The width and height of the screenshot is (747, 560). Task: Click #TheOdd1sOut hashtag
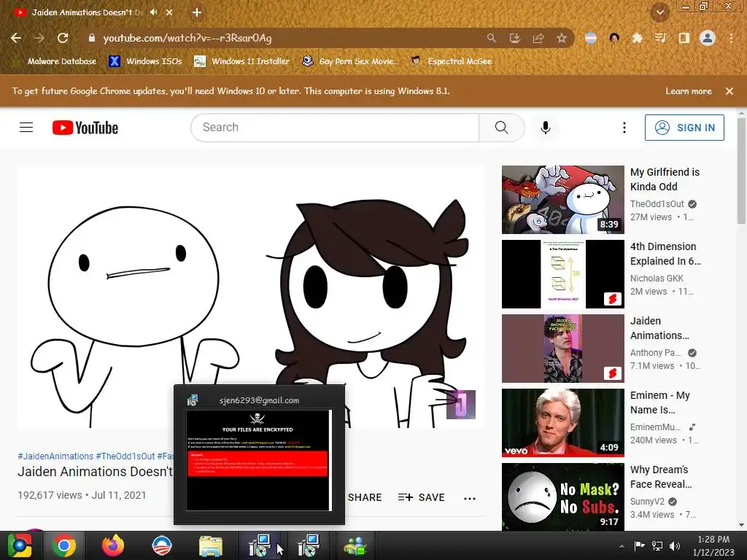(125, 456)
